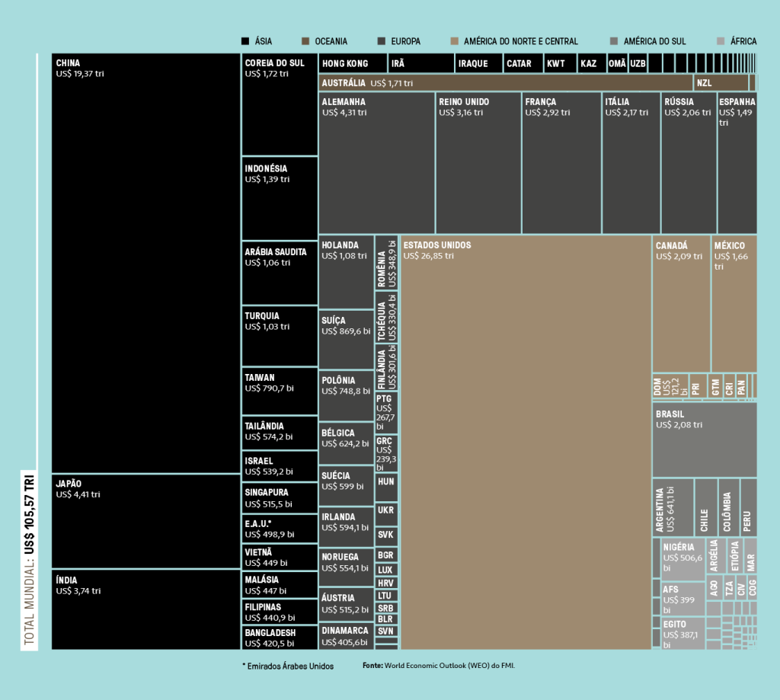Viewport: 780px width, 700px height.
Task: Click the Coreia do Sul block
Action: click(280, 104)
